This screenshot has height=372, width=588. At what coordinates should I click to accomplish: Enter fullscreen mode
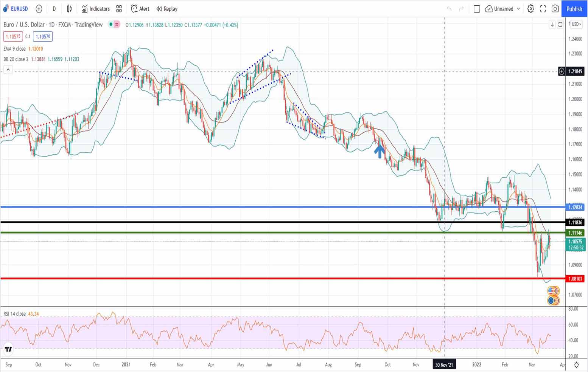tap(543, 9)
